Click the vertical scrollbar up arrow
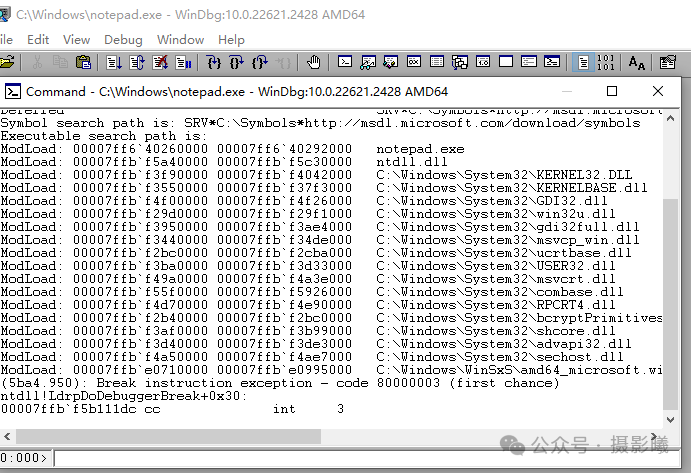 [670, 118]
